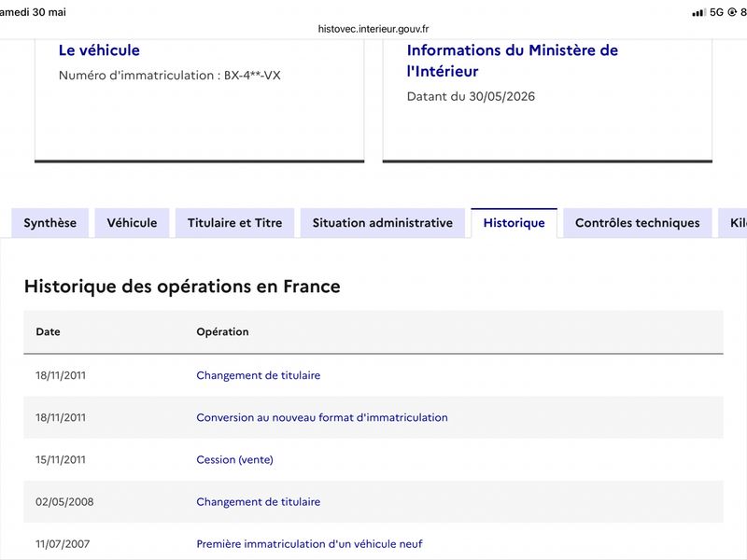This screenshot has height=560, width=747.
Task: Tap the cellular signal bars icon
Action: [x=698, y=13]
